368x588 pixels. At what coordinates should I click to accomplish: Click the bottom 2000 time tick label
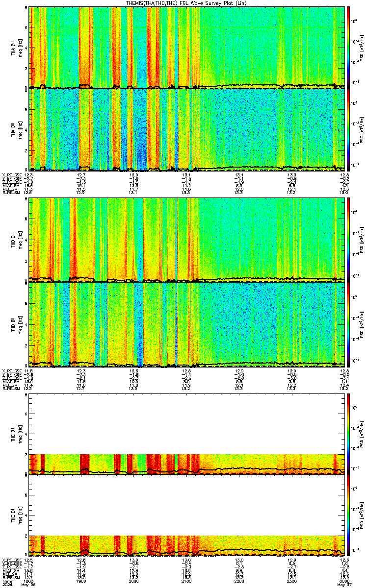click(134, 581)
